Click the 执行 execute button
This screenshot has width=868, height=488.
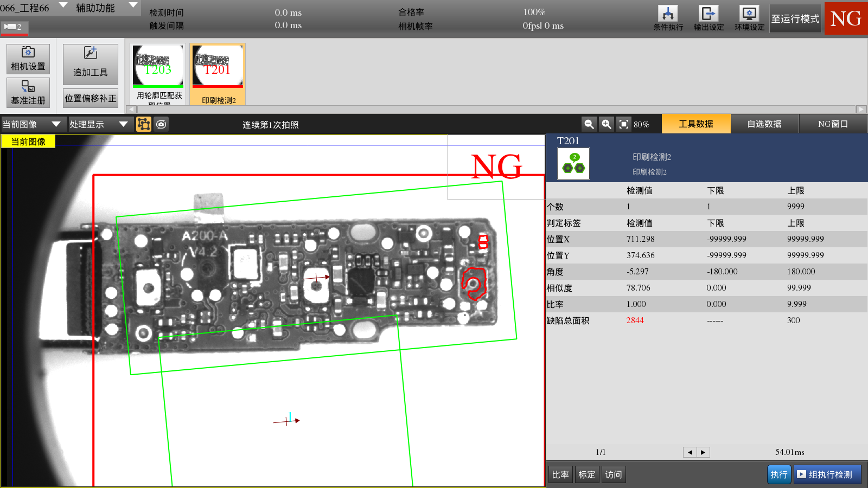pyautogui.click(x=778, y=474)
